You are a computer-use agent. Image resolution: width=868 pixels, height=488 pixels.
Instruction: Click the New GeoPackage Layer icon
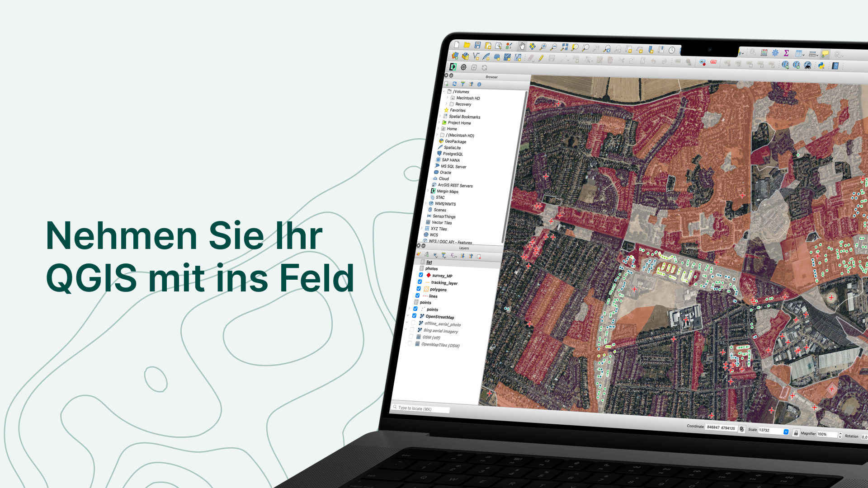tap(465, 56)
